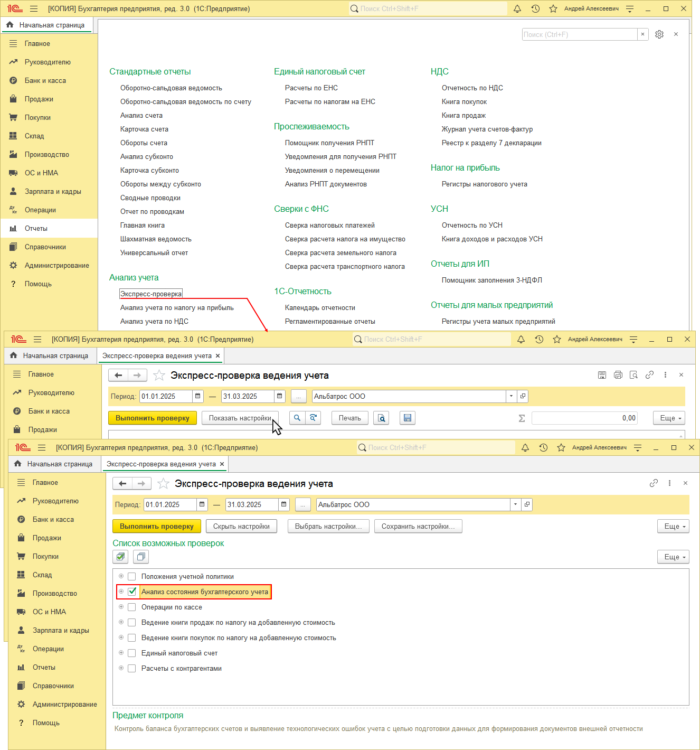Screen dimensions: 700x750
Task: Tick the Положения учетной политики checkbox
Action: (x=132, y=577)
